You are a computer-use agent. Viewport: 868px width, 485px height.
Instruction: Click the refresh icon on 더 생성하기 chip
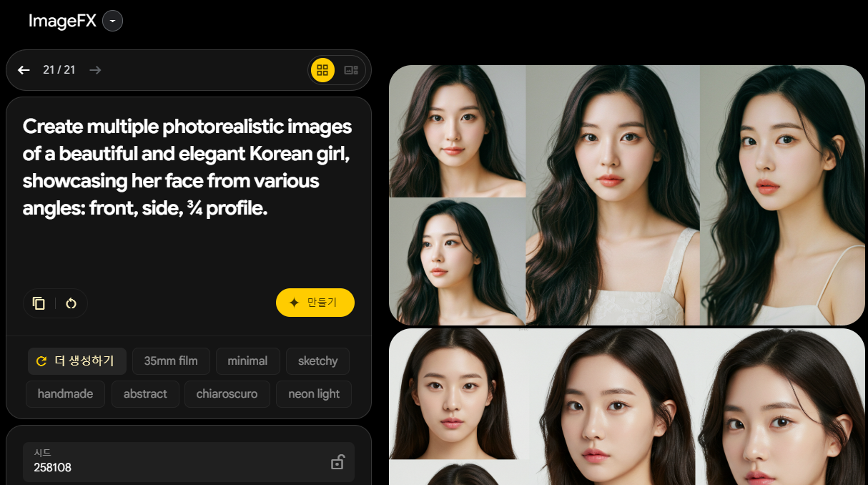[x=41, y=361]
